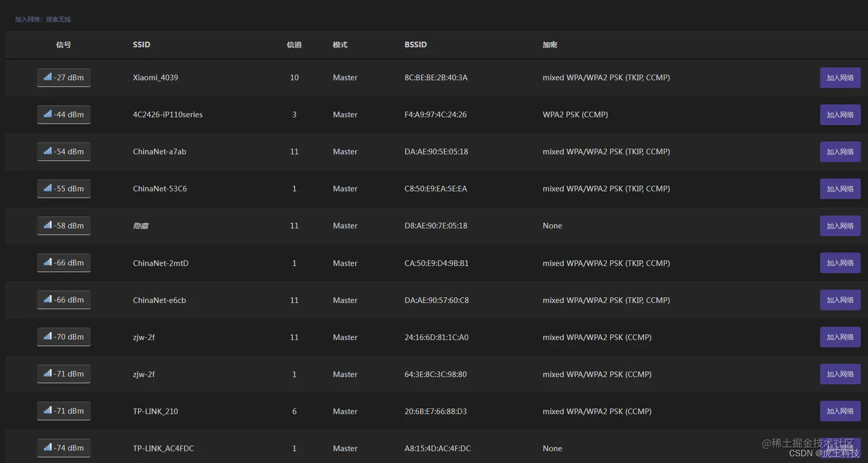This screenshot has width=868, height=463.
Task: Select SSID text ChinaNet-2mtD
Action: (x=161, y=263)
